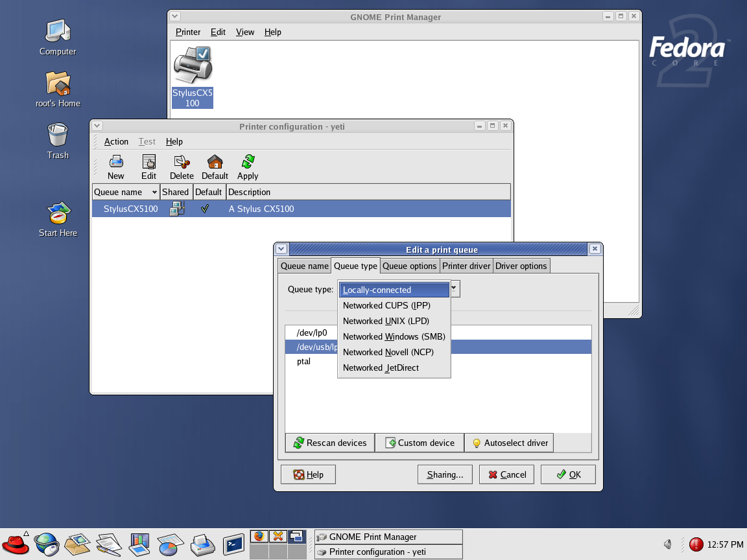Select Networked Windows (SMB) option
This screenshot has width=747, height=560.
tap(394, 336)
